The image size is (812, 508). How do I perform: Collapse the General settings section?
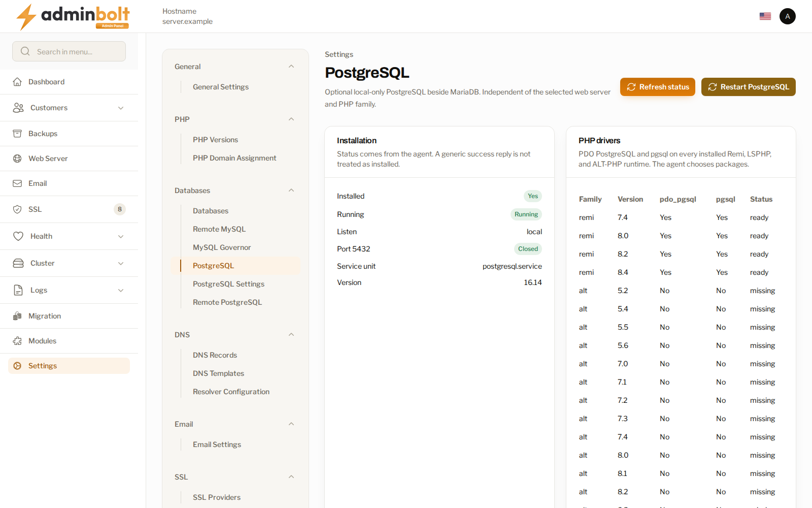coord(291,67)
